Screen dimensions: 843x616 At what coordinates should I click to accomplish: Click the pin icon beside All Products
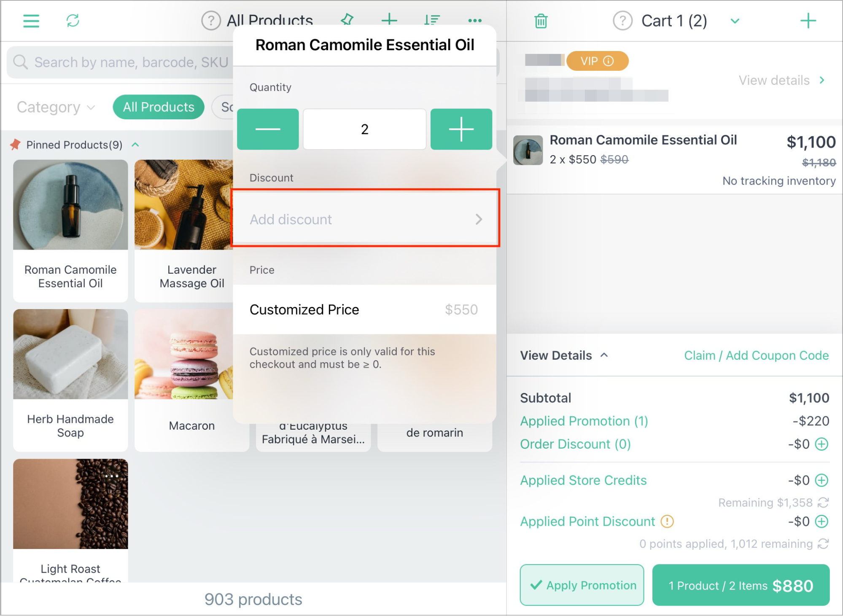coord(347,19)
